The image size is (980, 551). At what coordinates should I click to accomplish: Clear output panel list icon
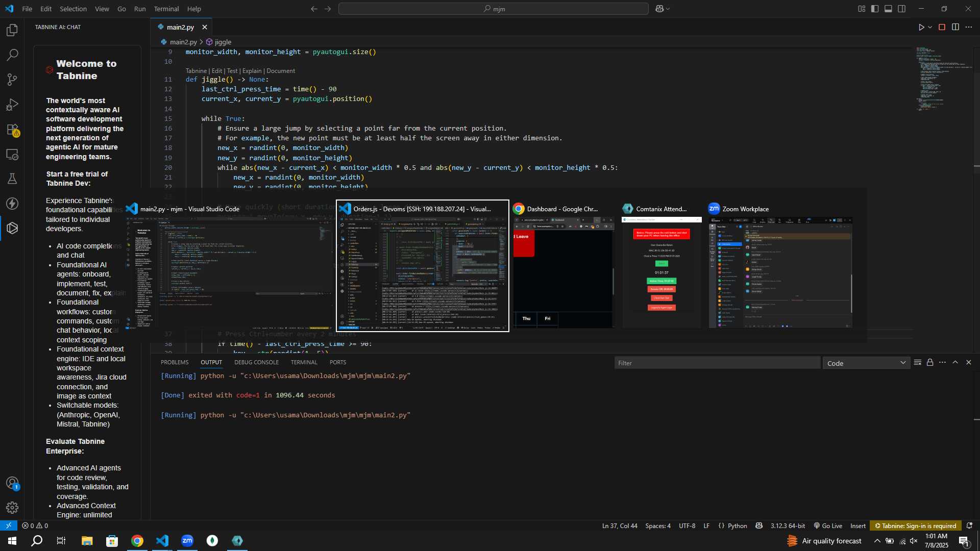pos(917,363)
